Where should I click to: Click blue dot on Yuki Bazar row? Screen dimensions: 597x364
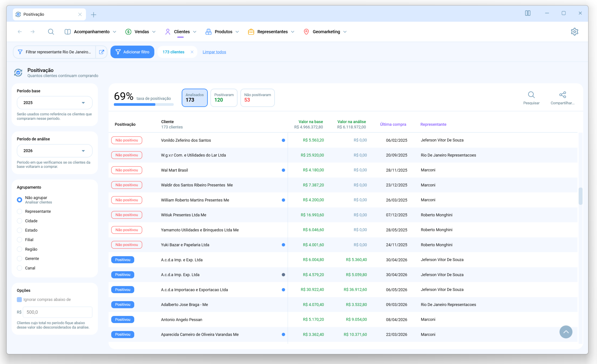[283, 245]
